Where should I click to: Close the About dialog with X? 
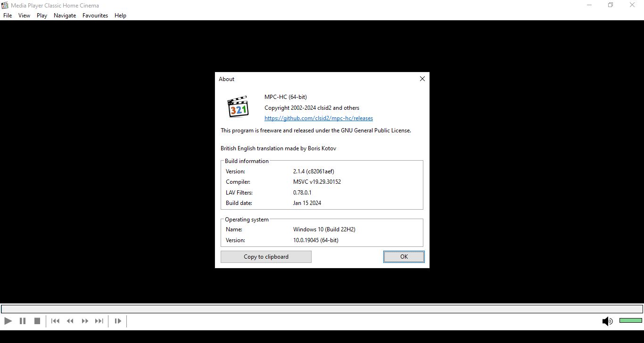coord(422,79)
